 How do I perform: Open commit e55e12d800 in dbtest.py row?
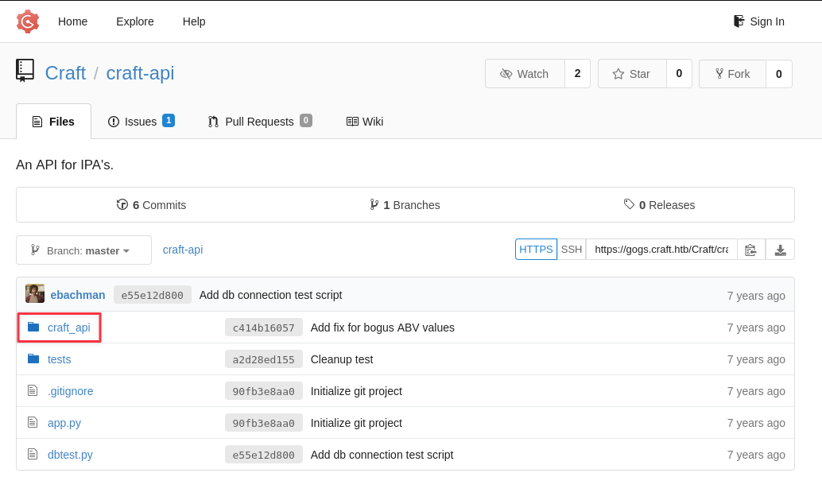(x=264, y=456)
